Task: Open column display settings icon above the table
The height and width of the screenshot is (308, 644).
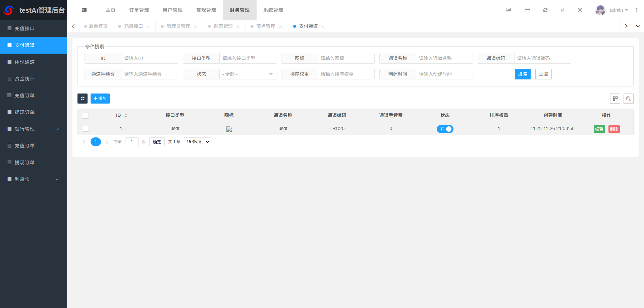Action: click(615, 98)
